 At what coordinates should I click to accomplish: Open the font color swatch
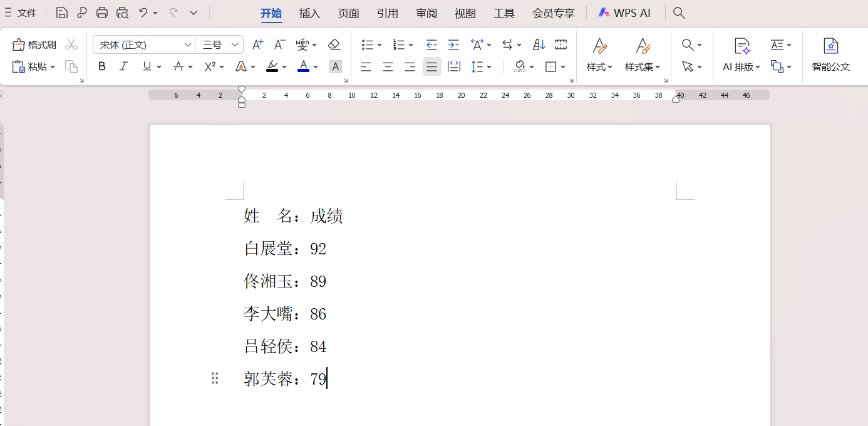point(302,66)
